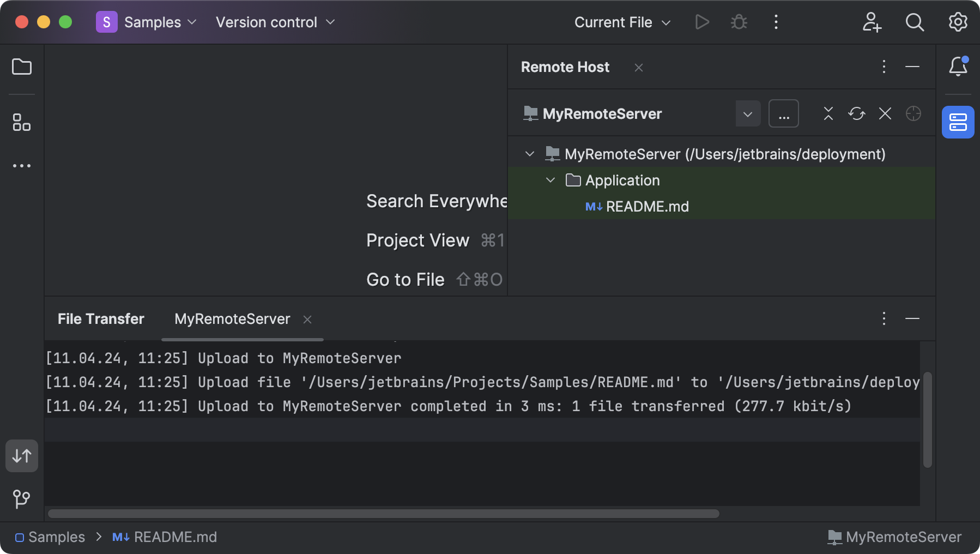The height and width of the screenshot is (554, 980).
Task: Toggle the Remote Host panel icon
Action: pyautogui.click(x=958, y=122)
